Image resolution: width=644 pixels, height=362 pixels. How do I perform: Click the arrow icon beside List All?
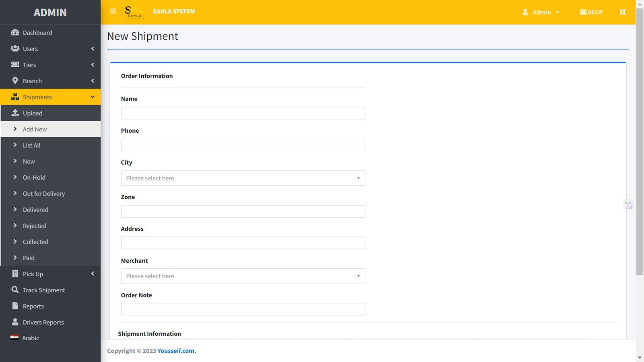pyautogui.click(x=15, y=145)
